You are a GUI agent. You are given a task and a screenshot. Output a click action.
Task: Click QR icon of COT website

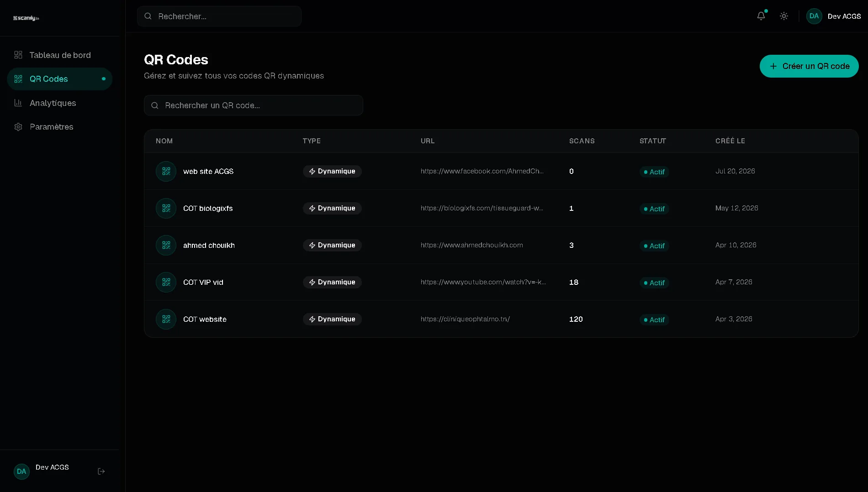[x=166, y=319]
